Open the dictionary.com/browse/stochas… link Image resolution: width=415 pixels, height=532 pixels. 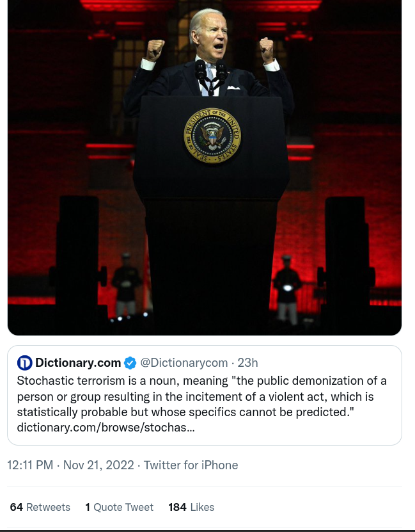click(106, 427)
